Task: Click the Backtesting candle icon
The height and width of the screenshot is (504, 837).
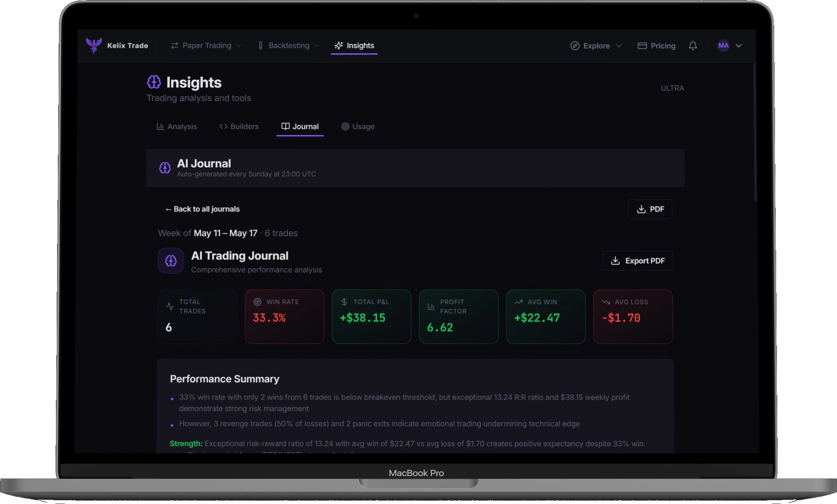Action: tap(261, 46)
